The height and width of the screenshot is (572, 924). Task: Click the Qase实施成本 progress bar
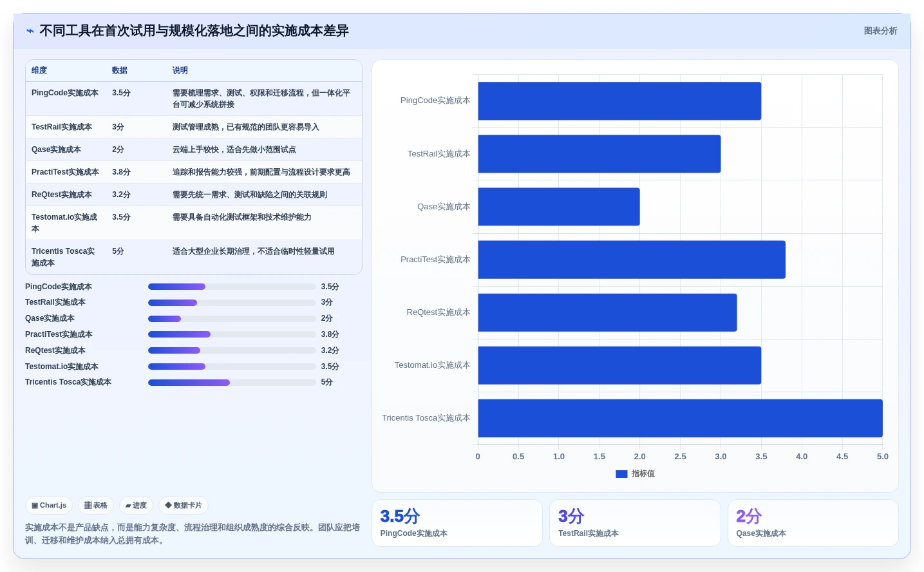coord(232,319)
